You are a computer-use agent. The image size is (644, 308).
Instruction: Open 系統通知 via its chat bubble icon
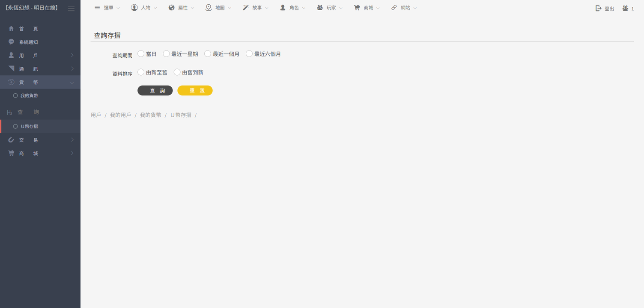pos(12,42)
